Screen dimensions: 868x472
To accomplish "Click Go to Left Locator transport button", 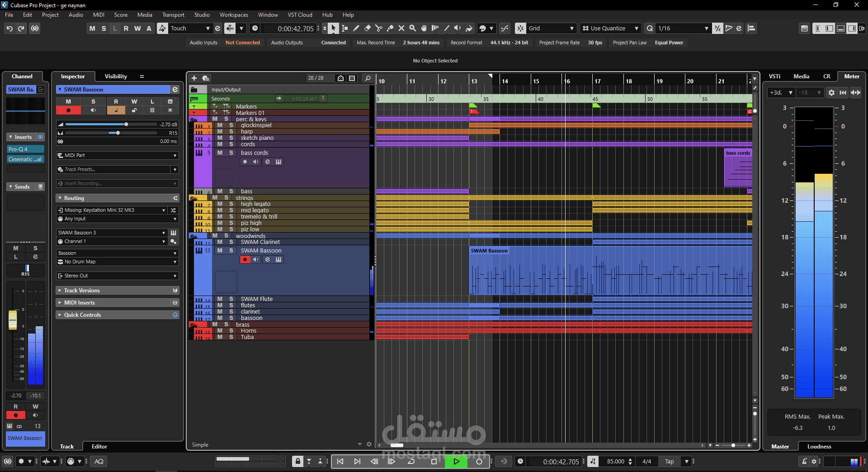I will pyautogui.click(x=340, y=462).
